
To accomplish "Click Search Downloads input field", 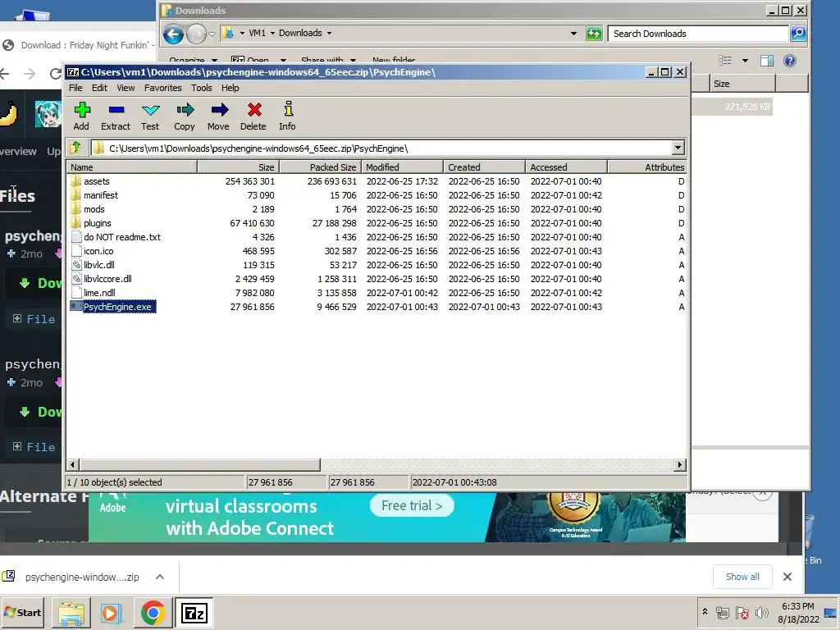I will click(699, 34).
